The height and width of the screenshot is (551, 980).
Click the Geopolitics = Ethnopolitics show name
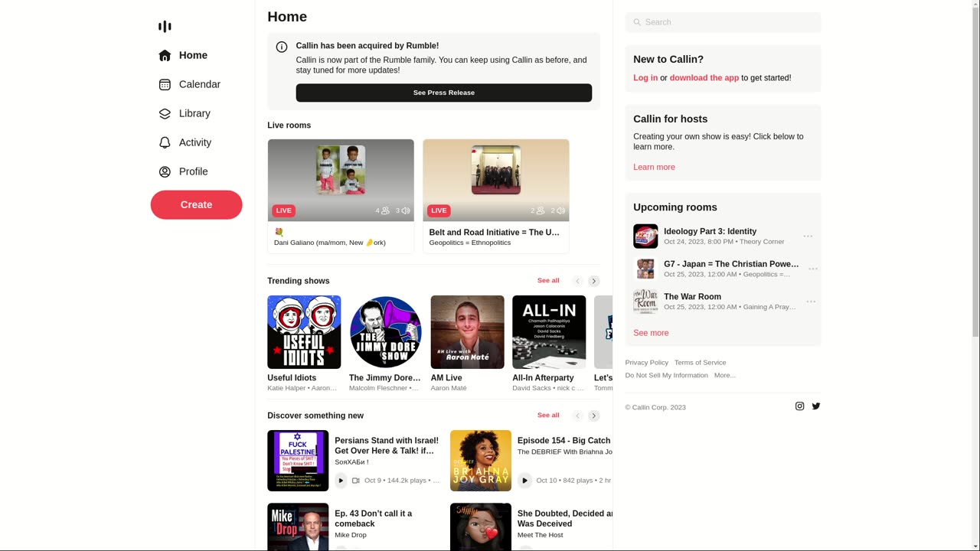(x=470, y=243)
